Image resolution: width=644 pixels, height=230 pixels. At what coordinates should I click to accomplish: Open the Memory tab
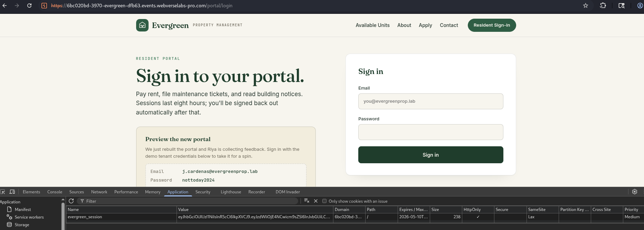point(153,192)
